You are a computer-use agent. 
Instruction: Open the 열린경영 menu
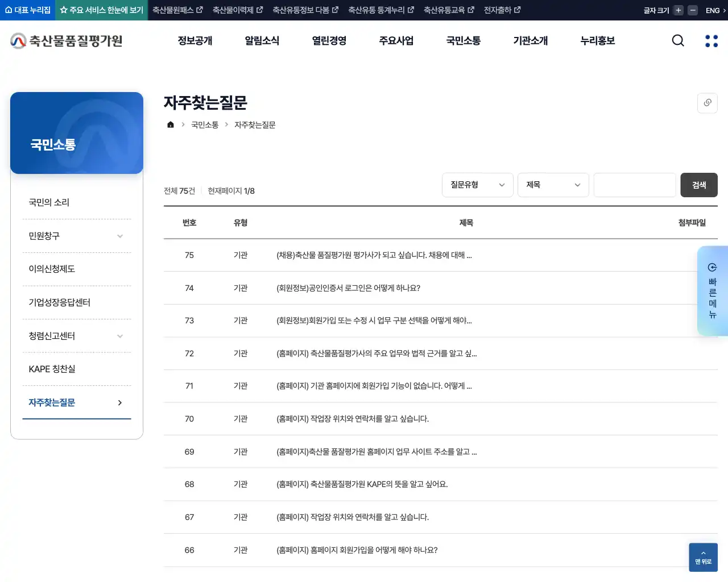329,40
